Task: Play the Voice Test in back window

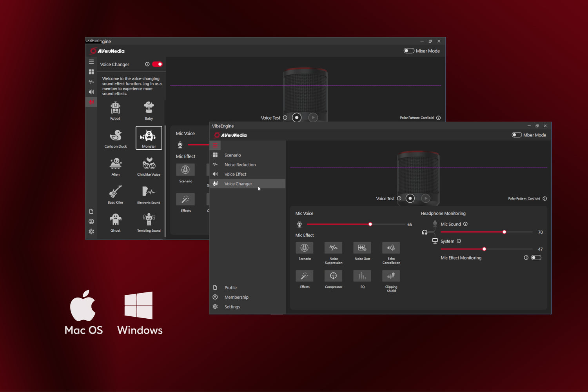Action: coord(313,117)
